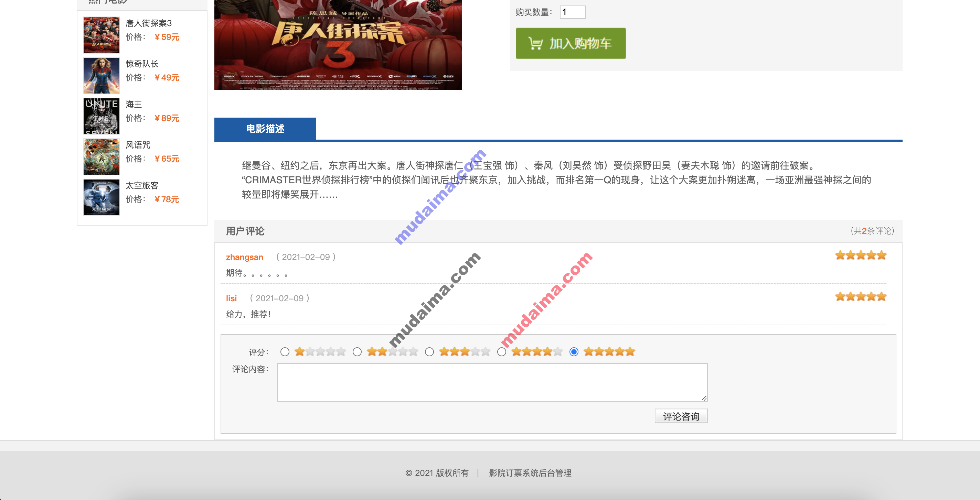This screenshot has height=500, width=980.
Task: Click lisi's comment date 2021-02-09
Action: coord(280,298)
